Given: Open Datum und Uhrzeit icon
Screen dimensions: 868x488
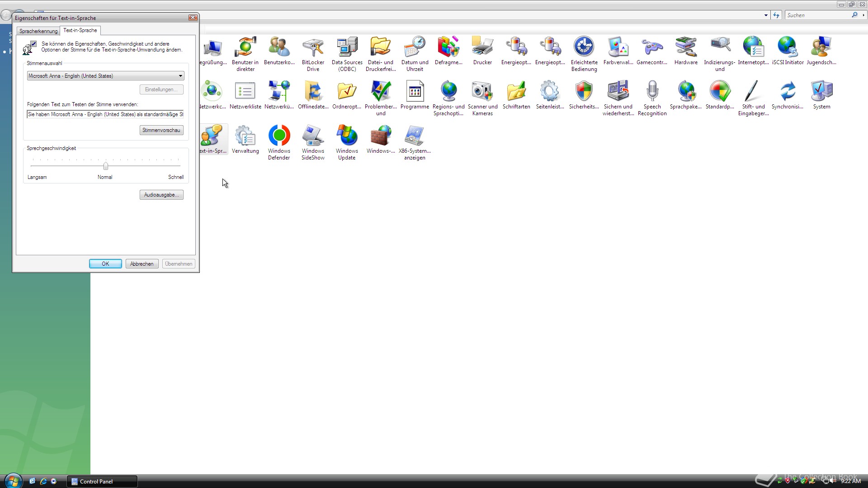Looking at the screenshot, I should [x=415, y=54].
